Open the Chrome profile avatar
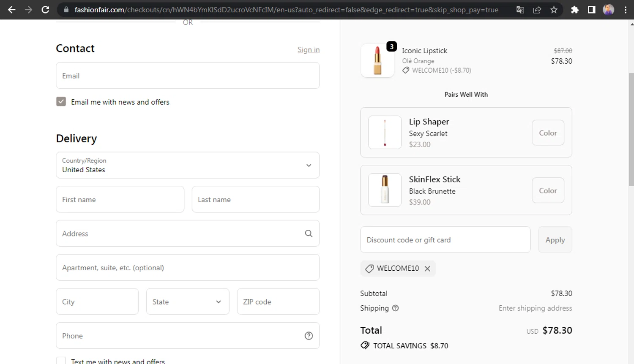 point(609,10)
